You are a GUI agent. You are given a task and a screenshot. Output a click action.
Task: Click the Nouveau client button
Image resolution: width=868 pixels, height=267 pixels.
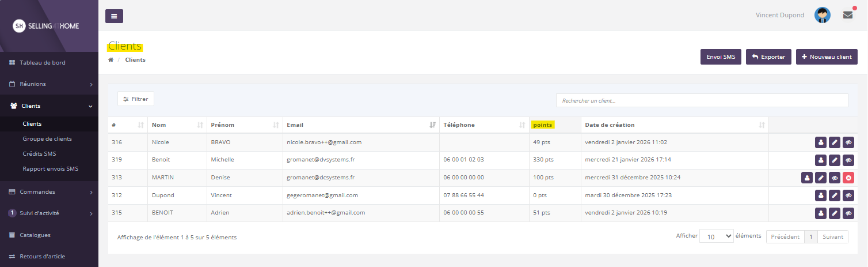[827, 57]
